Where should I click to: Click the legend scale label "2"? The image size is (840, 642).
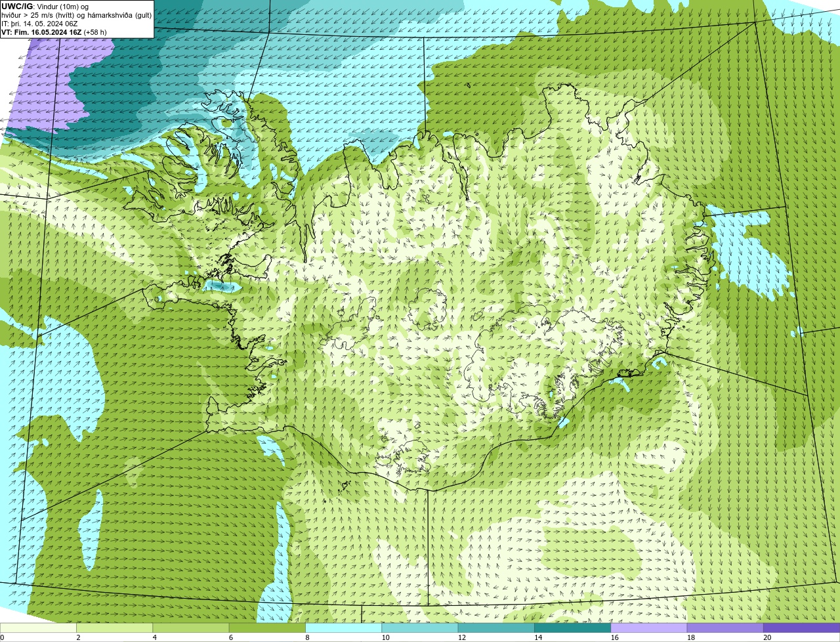78,637
